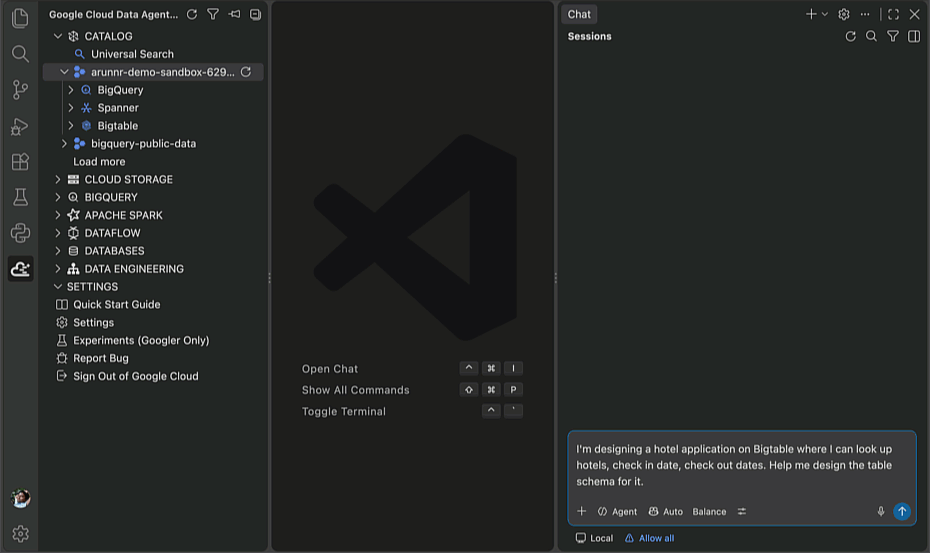This screenshot has width=930, height=553.
Task: Open the Testing flask view
Action: [x=20, y=197]
